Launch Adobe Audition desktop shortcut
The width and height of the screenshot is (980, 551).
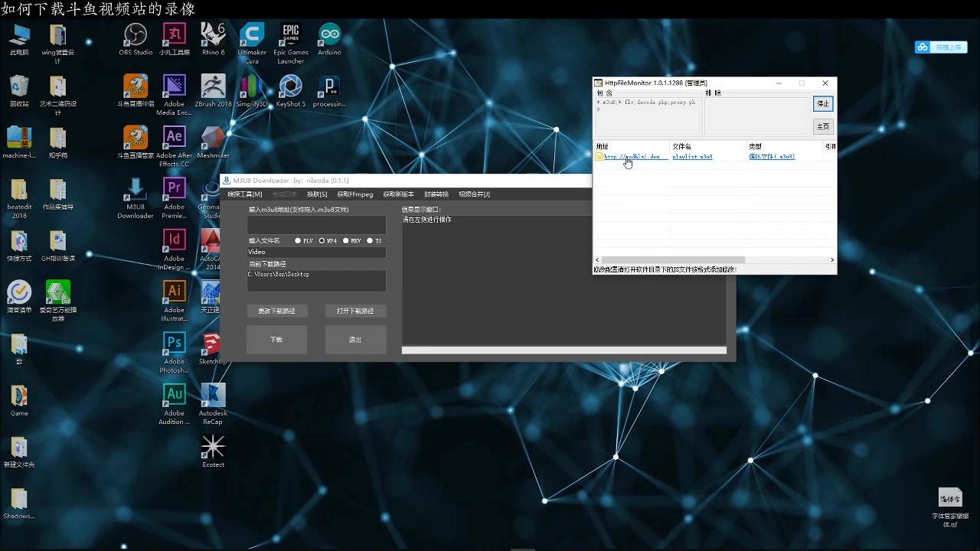tap(175, 403)
